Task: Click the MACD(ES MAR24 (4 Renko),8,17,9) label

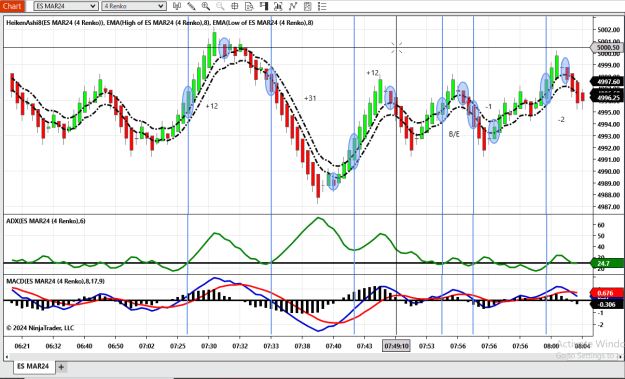Action: [x=55, y=281]
